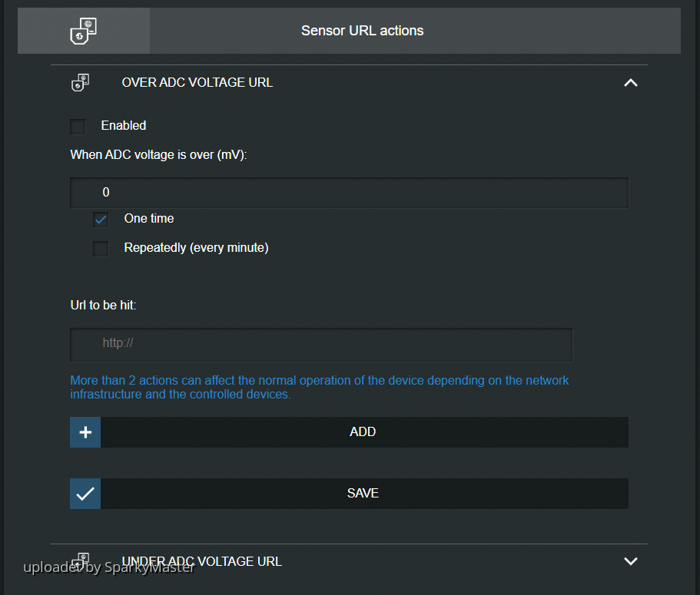Expand the UNDER ADC VOLTAGE URL section chevron

tap(630, 561)
